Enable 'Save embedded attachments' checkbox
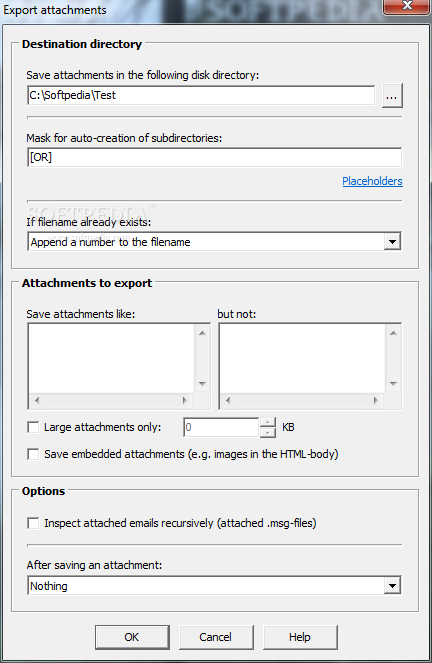 (33, 454)
